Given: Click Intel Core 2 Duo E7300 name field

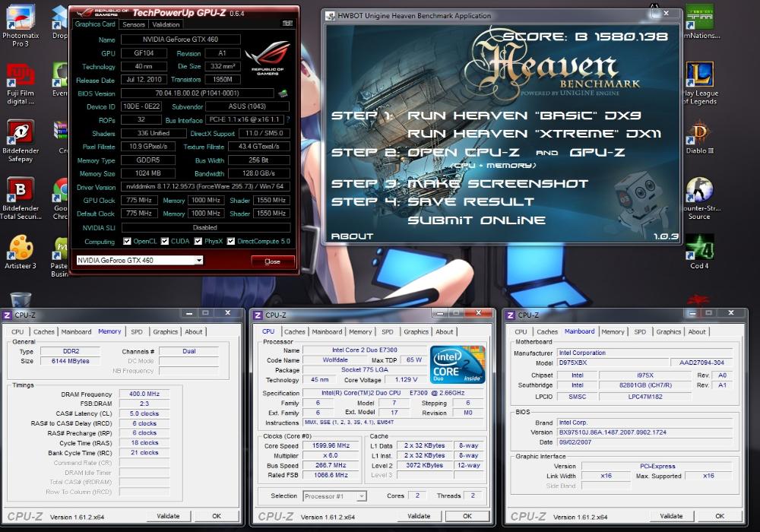Looking at the screenshot, I should click(365, 350).
